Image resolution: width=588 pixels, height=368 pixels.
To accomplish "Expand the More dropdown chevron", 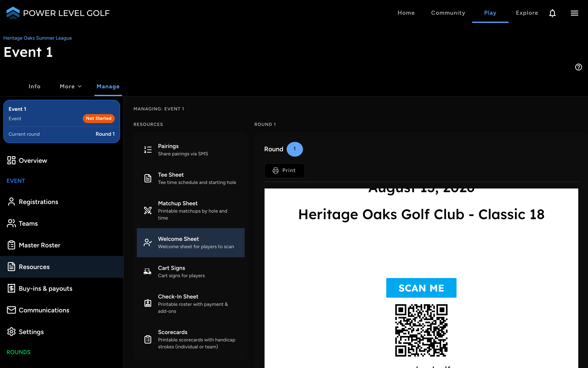I will click(x=80, y=86).
